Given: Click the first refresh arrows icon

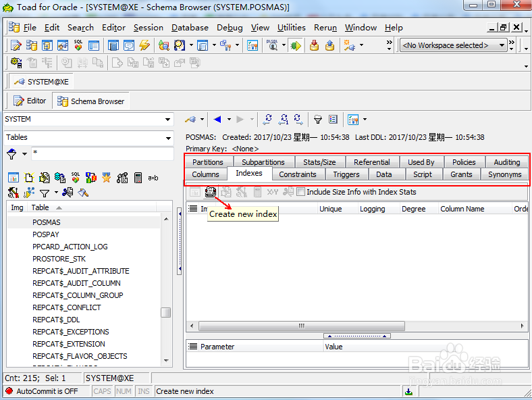Looking at the screenshot, I should [x=268, y=119].
